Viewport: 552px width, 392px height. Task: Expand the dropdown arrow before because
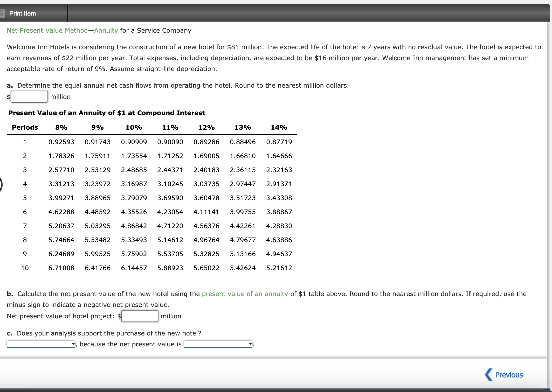pos(73,344)
